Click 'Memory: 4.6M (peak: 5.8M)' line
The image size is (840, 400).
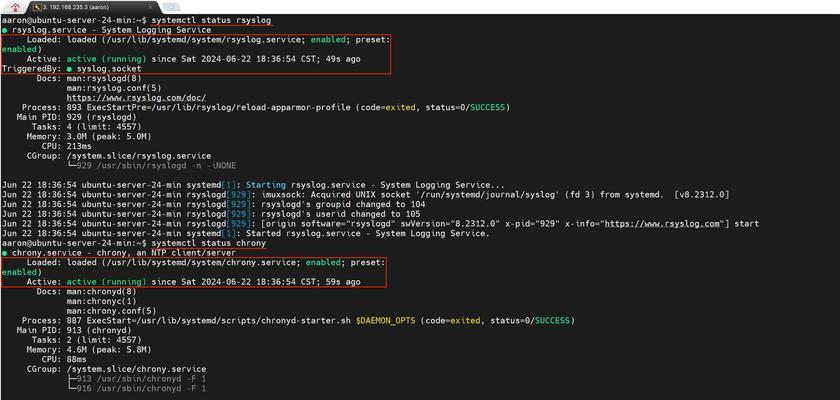click(x=89, y=349)
